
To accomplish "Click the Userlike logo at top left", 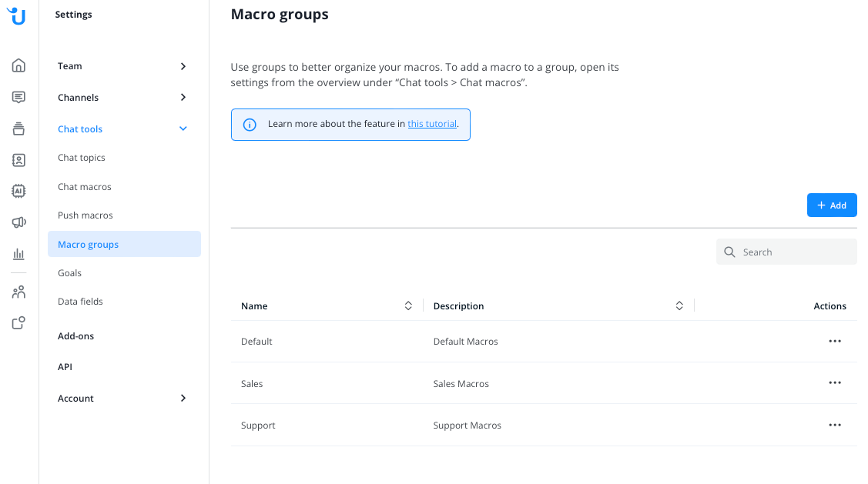I will coord(16,15).
